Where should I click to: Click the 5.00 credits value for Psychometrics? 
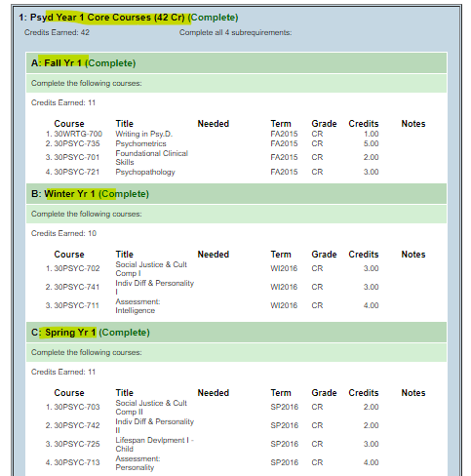point(372,143)
